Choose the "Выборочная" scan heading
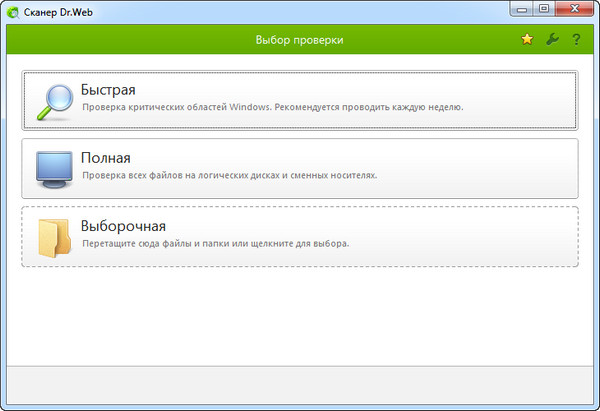The height and width of the screenshot is (411, 600). [123, 226]
